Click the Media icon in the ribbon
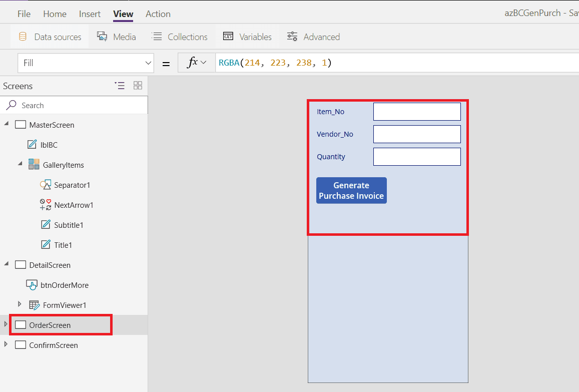 click(x=102, y=36)
